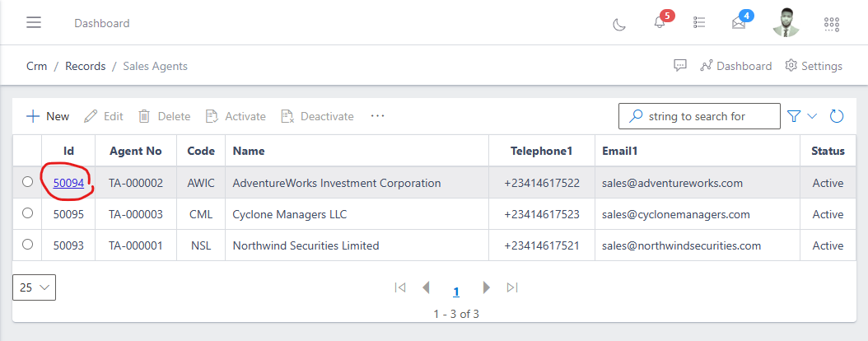The height and width of the screenshot is (341, 868).
Task: Open the task list icon
Action: click(x=699, y=23)
